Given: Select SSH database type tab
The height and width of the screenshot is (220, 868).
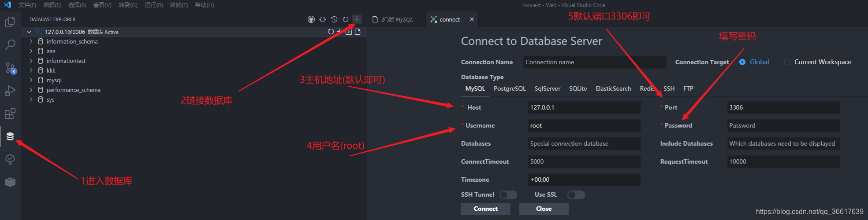Looking at the screenshot, I should click(x=669, y=88).
